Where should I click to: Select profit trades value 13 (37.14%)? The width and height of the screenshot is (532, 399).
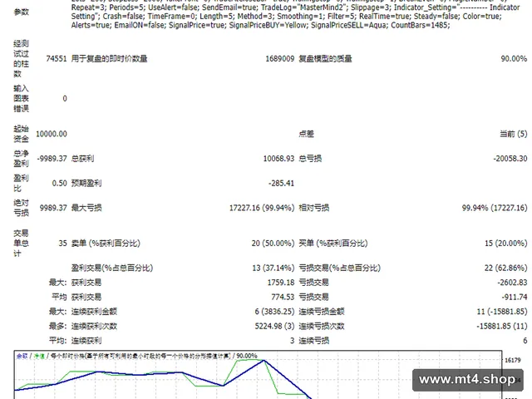tap(273, 268)
